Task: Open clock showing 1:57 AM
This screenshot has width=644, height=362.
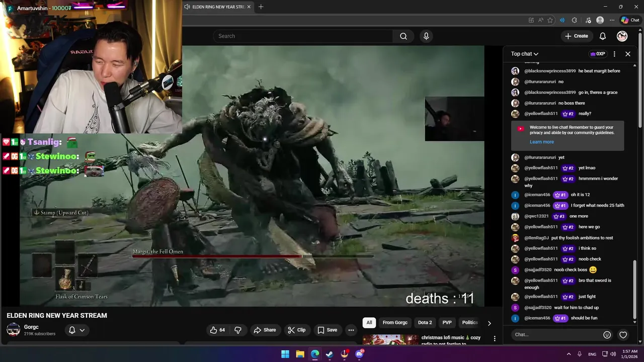Action: coord(630,354)
